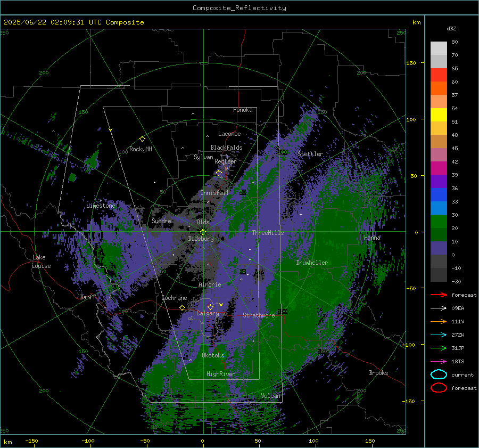The width and height of the screenshot is (479, 448).
Task: Choose the green 31JP arrow legend icon
Action: 439,348
